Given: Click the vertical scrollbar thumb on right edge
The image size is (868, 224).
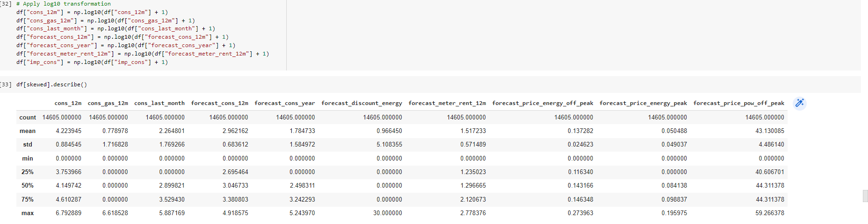Looking at the screenshot, I should [865, 196].
